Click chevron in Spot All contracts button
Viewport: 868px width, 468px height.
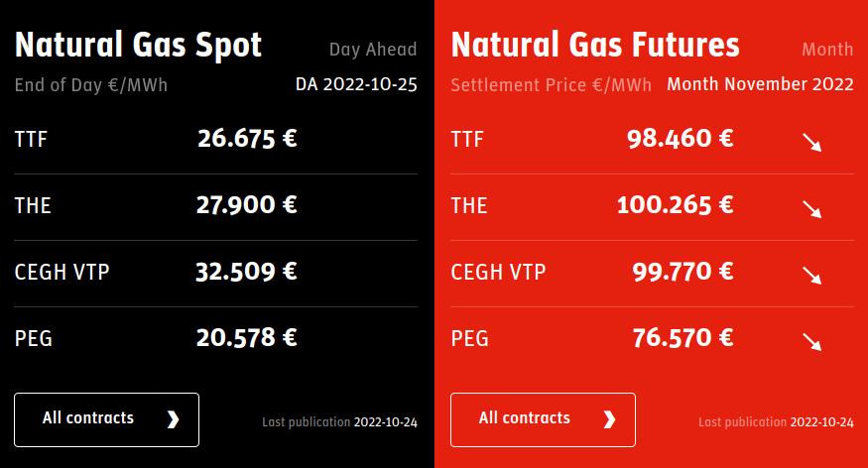click(173, 419)
